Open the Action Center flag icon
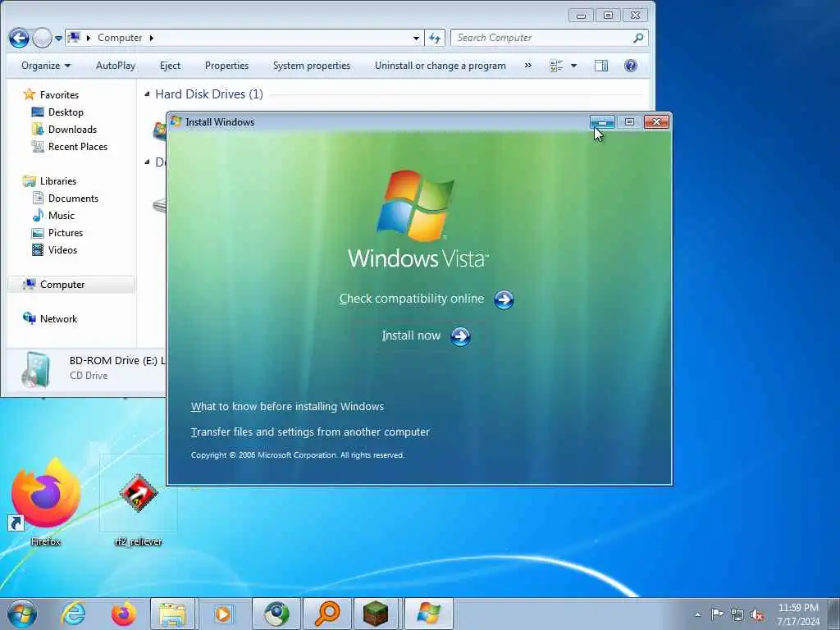This screenshot has width=840, height=630. point(717,614)
